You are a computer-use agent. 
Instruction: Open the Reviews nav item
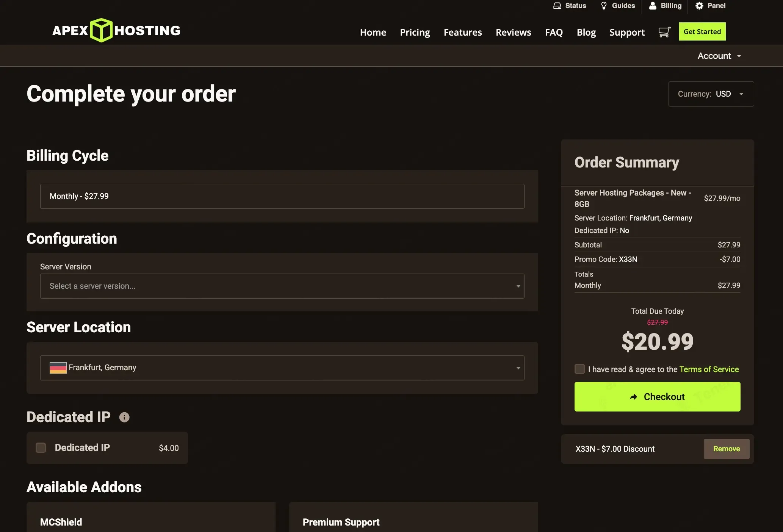tap(513, 33)
